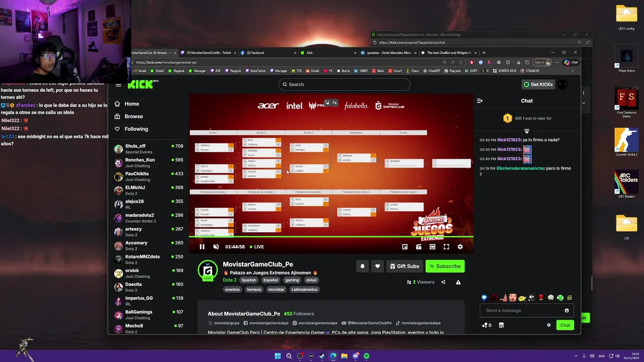Open ARC Raiders desktop shortcut
644x362 pixels.
coord(626,184)
